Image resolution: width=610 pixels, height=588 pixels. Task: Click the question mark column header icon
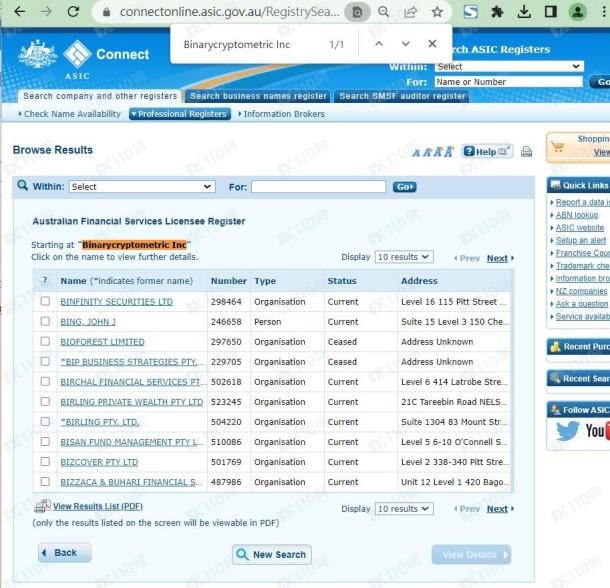click(x=45, y=280)
